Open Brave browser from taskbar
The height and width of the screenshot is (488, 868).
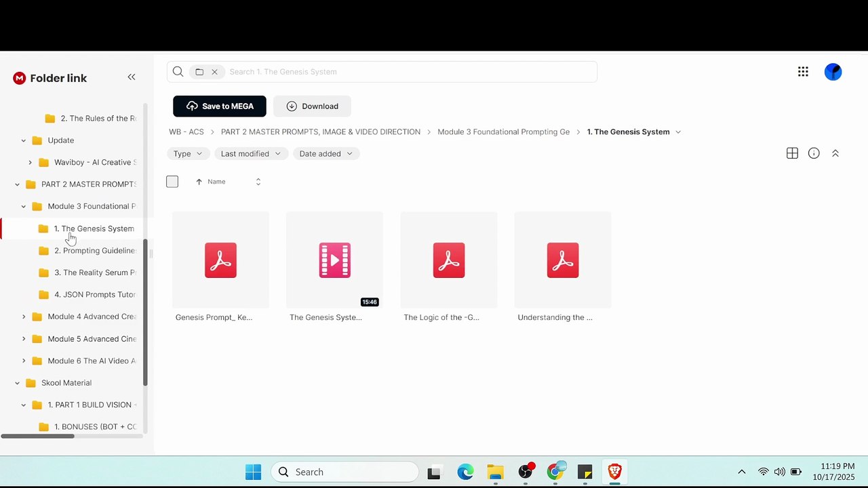[x=614, y=472]
